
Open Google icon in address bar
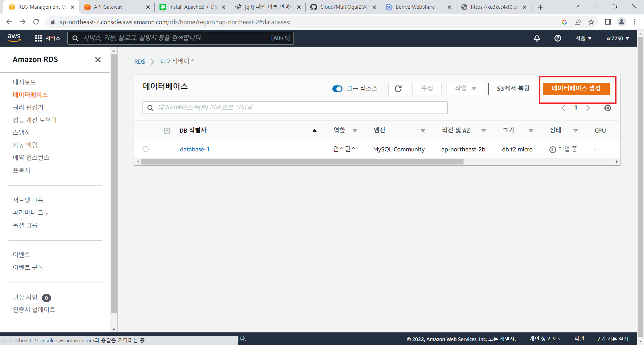point(565,22)
